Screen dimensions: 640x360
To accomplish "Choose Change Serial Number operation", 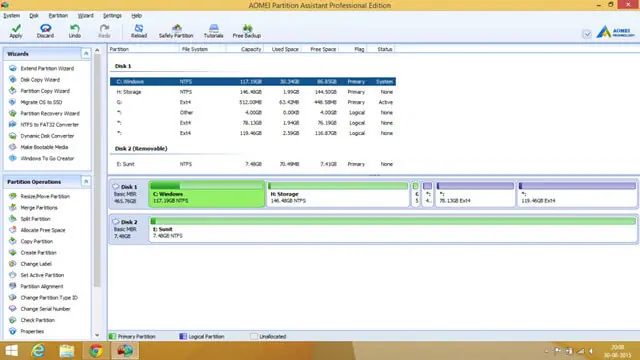I will coord(45,309).
